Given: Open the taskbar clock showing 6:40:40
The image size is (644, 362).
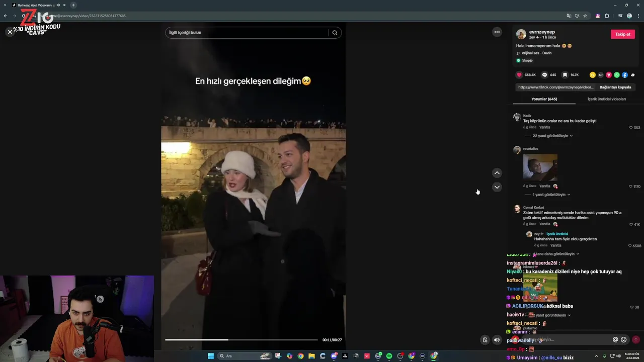Looking at the screenshot, I should tap(632, 356).
